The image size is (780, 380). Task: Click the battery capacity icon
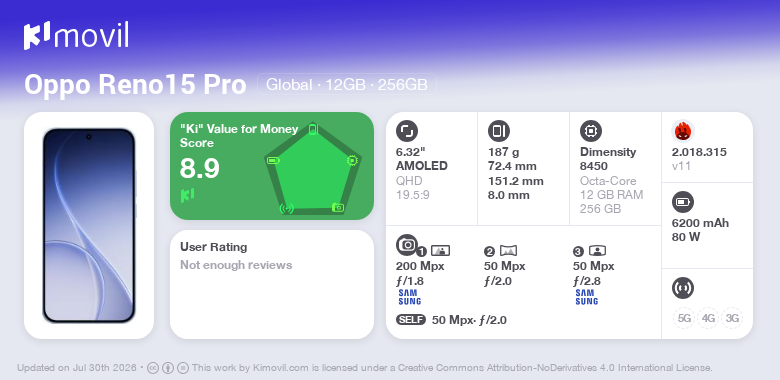pos(682,202)
